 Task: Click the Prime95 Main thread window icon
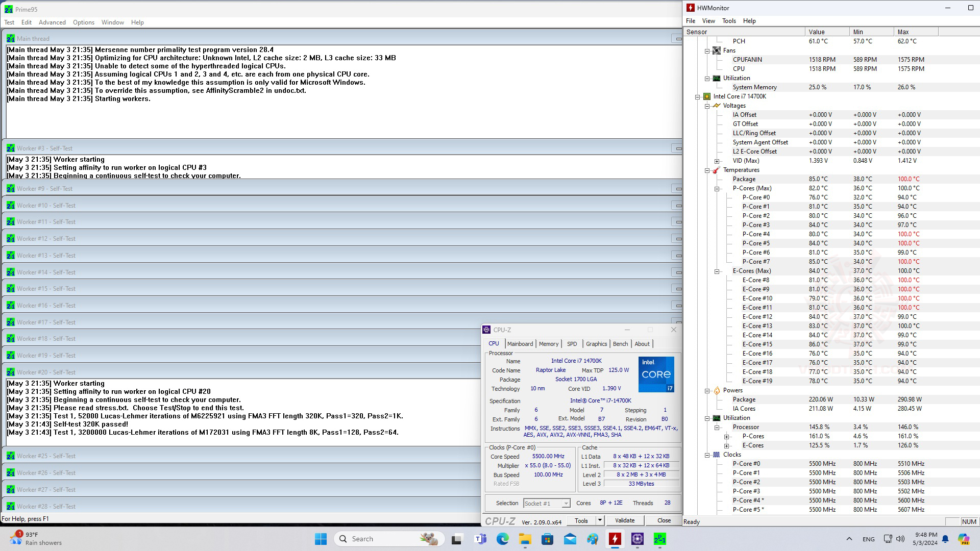pyautogui.click(x=10, y=38)
